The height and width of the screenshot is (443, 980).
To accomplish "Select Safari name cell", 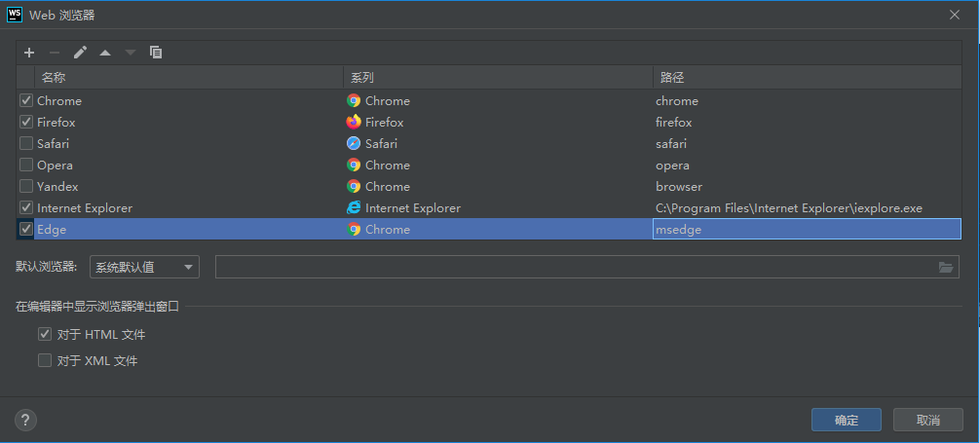I will pos(189,144).
